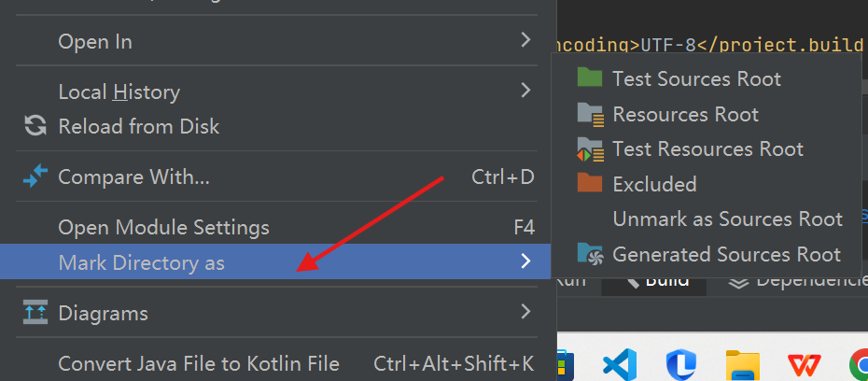Expand the Diagrams submenu arrow

click(525, 312)
